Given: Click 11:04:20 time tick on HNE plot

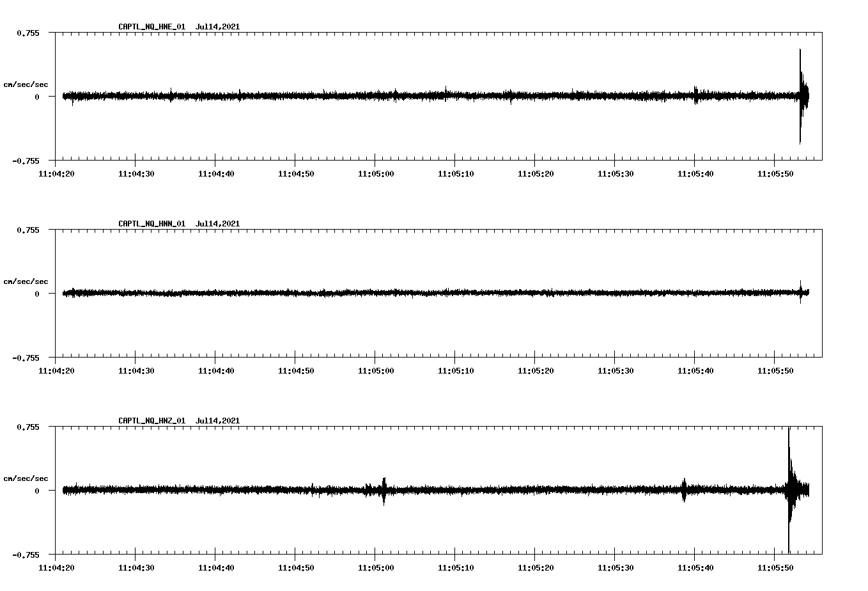Looking at the screenshot, I should coord(56,173).
